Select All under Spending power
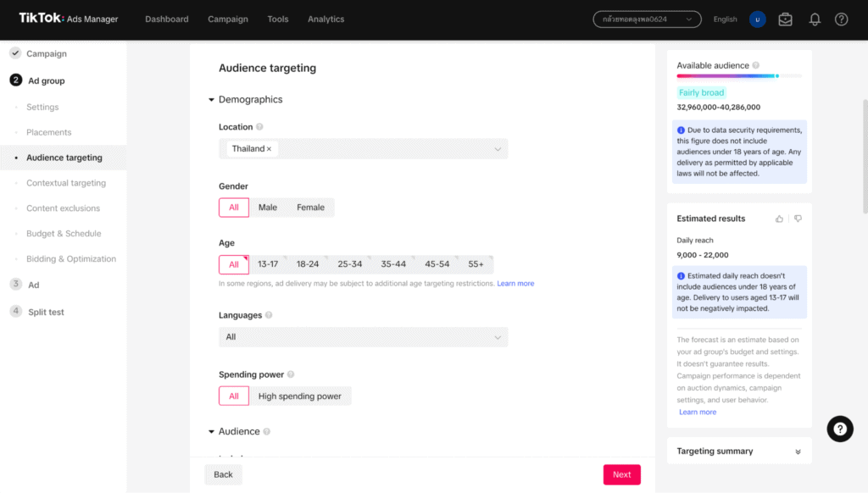Image resolution: width=868 pixels, height=493 pixels. click(234, 396)
